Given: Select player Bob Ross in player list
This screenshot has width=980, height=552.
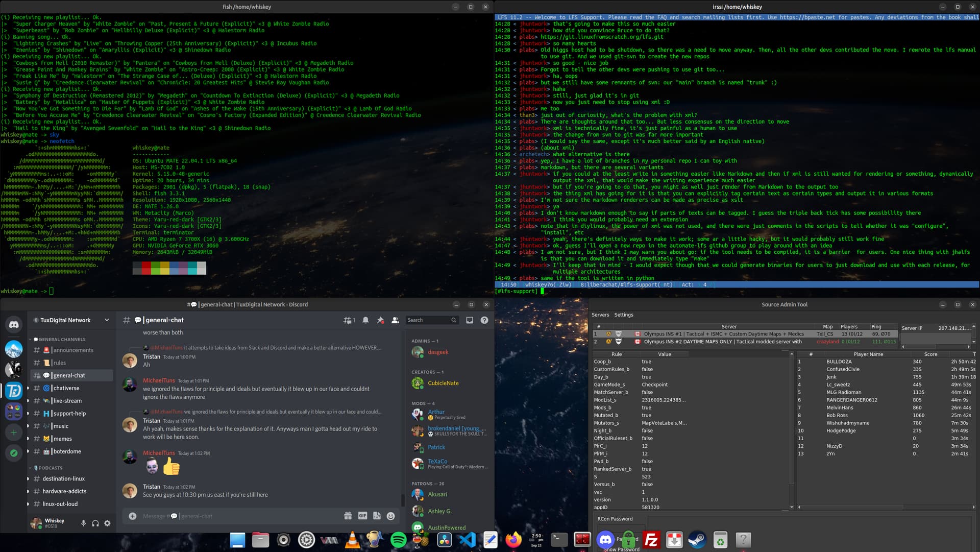Looking at the screenshot, I should [887, 415].
